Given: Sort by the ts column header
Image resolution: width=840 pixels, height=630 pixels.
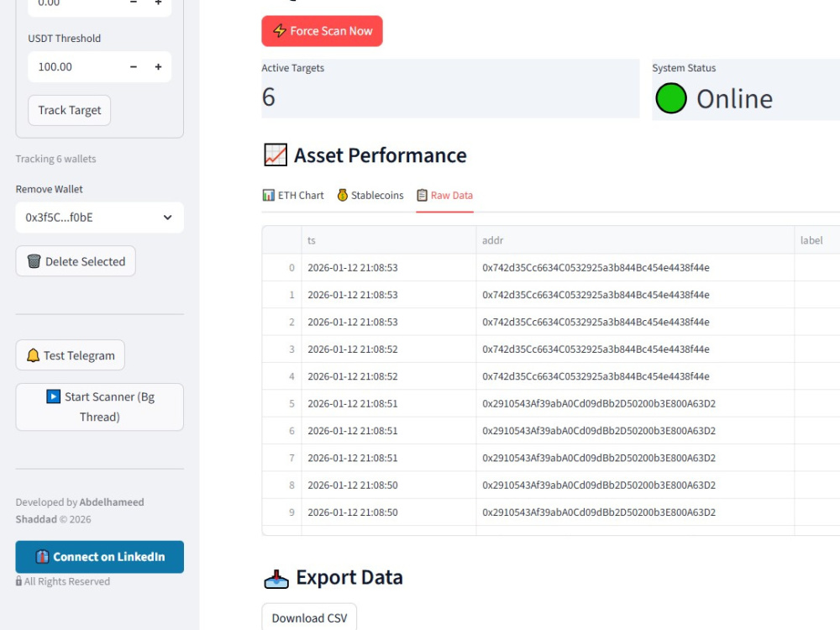Looking at the screenshot, I should pyautogui.click(x=389, y=240).
